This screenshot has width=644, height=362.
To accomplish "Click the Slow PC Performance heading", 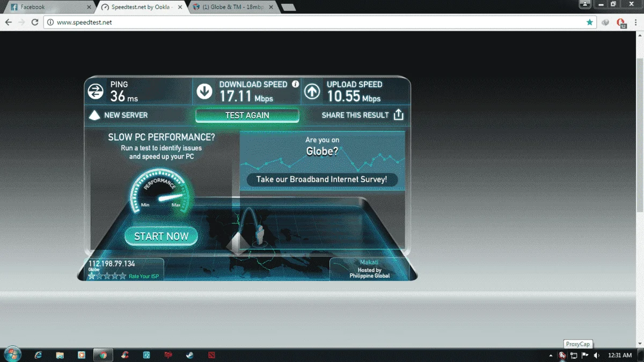I will [x=162, y=137].
